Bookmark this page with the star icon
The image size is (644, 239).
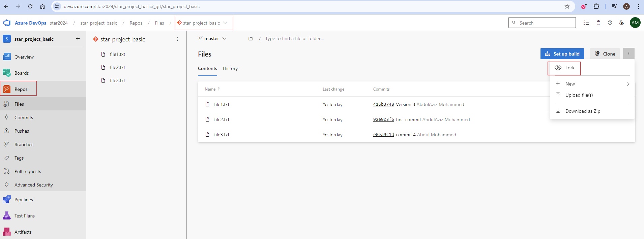click(567, 6)
